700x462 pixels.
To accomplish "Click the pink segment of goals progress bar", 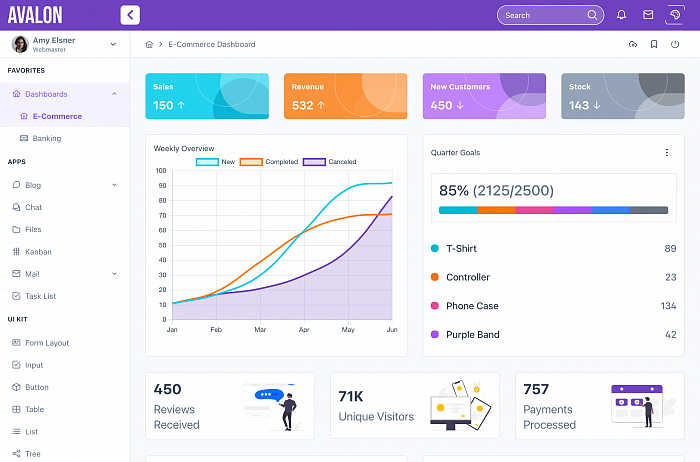I will pyautogui.click(x=534, y=210).
